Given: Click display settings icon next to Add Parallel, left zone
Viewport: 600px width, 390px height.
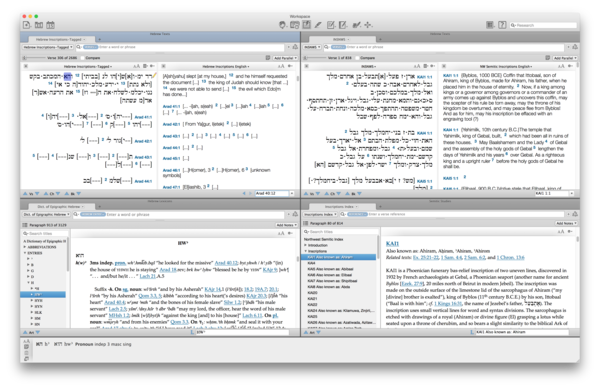Looking at the screenshot, I should [268, 58].
